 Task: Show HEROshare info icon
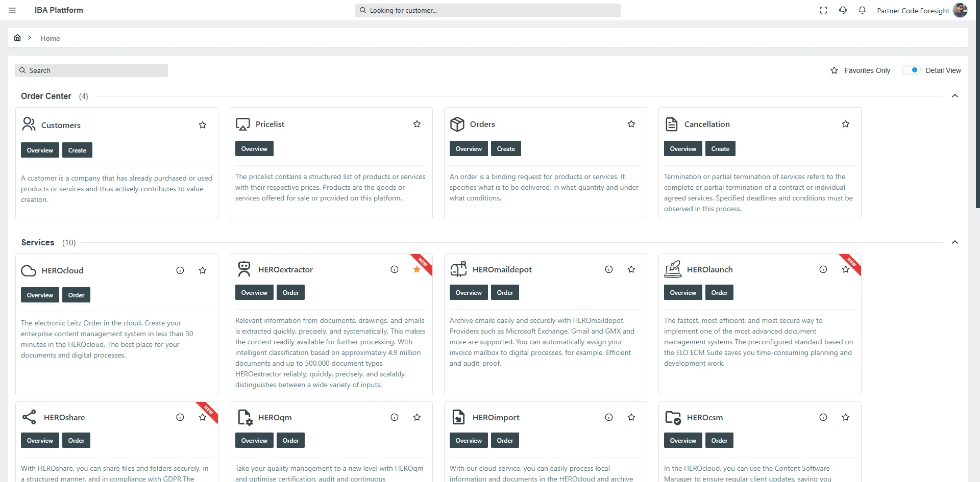180,417
